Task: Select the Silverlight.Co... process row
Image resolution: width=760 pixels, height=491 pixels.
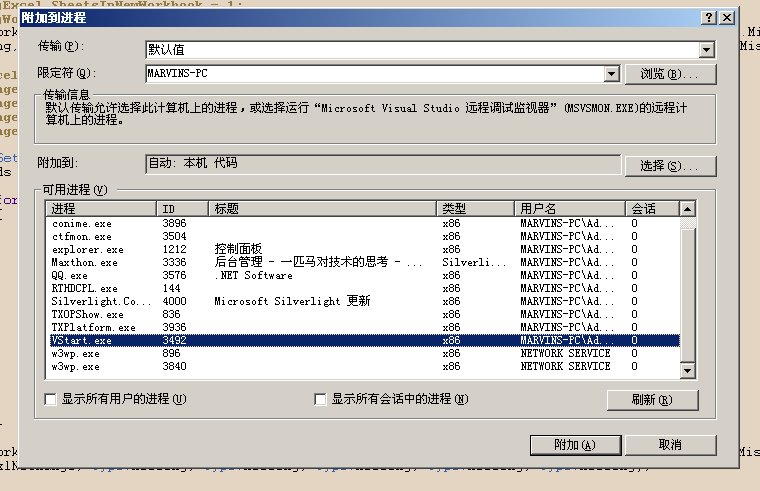Action: [x=364, y=301]
